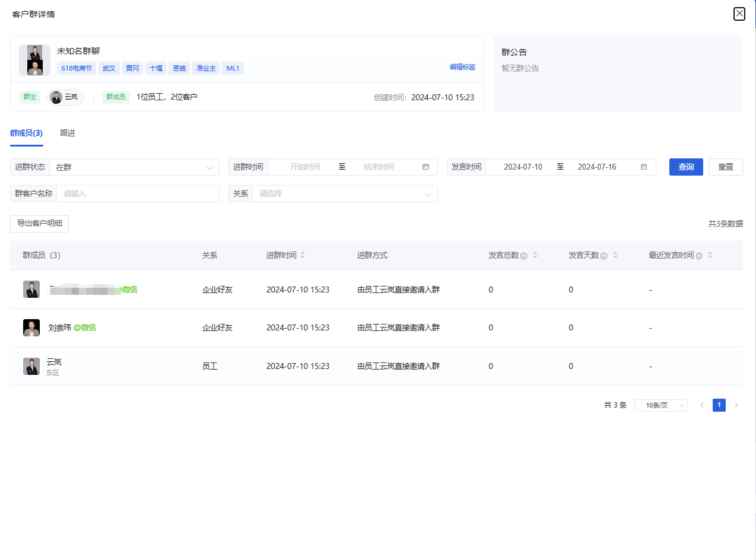Show the info tooltip for 最近发言时间
The width and height of the screenshot is (756, 560).
pos(699,256)
